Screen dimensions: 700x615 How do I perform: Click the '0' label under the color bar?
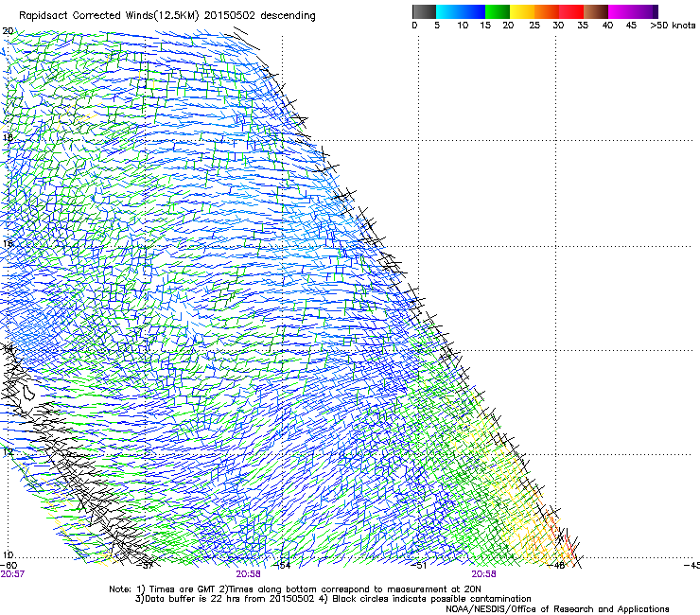click(x=414, y=26)
